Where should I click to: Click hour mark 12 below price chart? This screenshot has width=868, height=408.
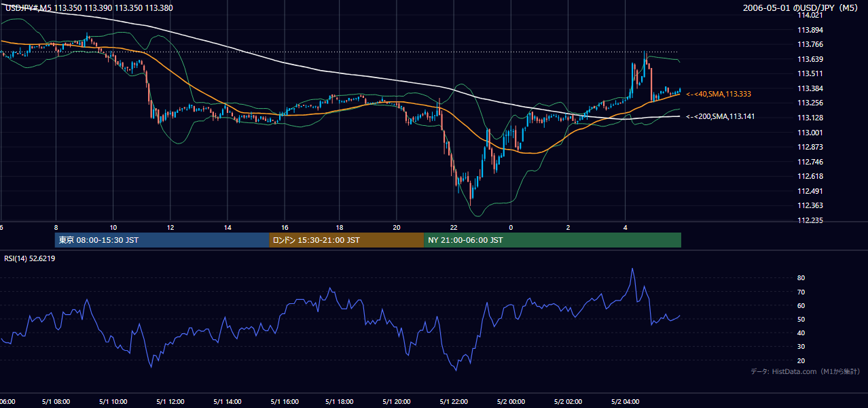[170, 228]
